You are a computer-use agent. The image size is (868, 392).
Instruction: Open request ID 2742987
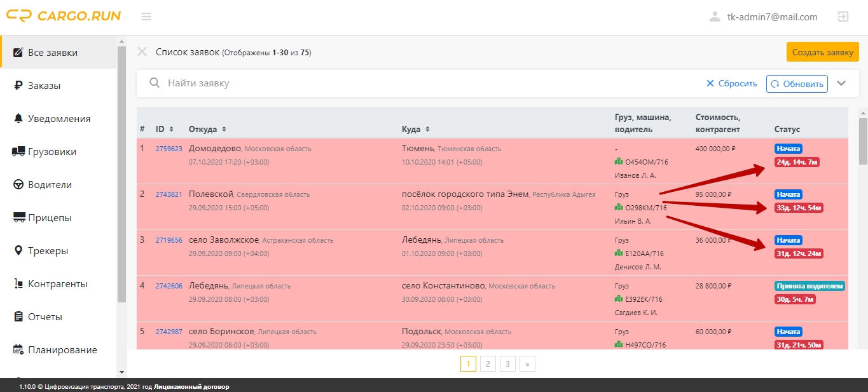(169, 332)
